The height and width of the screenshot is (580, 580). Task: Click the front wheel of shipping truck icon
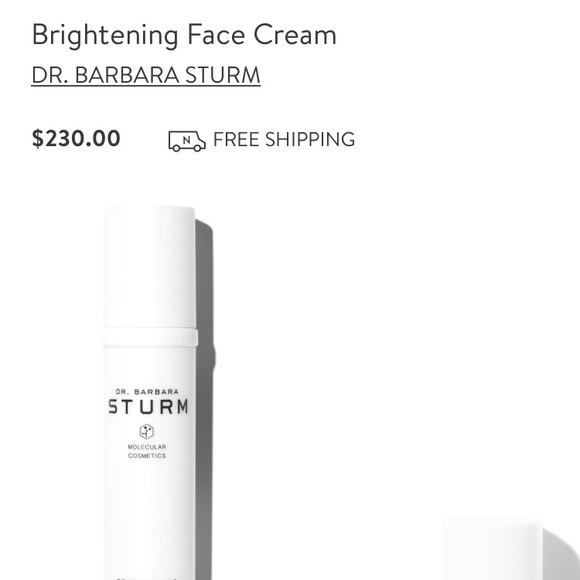198,148
